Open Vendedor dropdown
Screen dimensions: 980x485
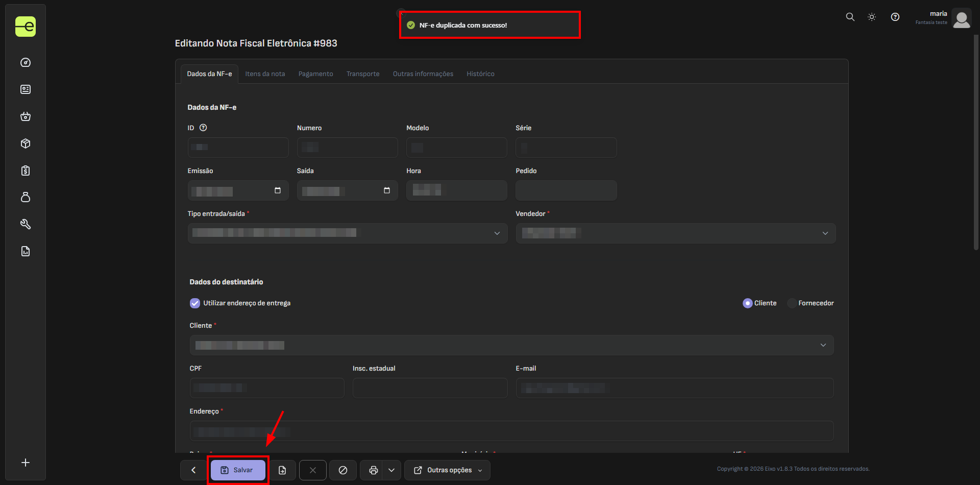tap(675, 233)
